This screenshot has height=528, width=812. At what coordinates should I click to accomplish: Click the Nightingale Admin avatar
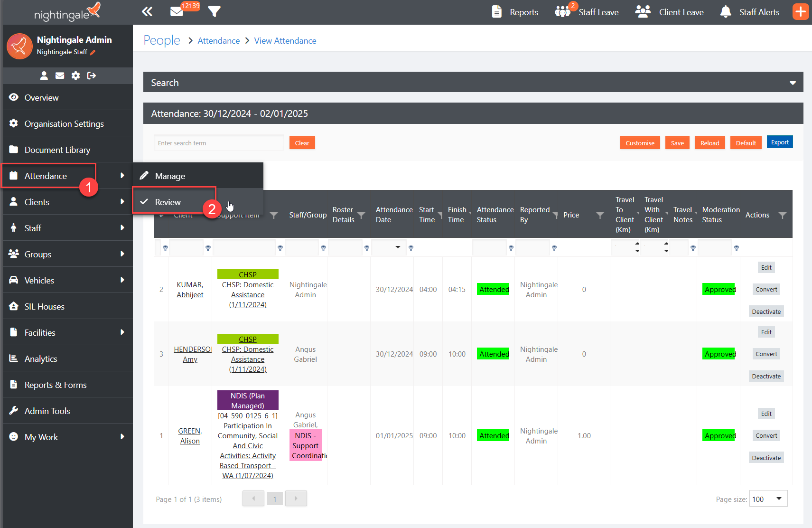click(x=19, y=46)
